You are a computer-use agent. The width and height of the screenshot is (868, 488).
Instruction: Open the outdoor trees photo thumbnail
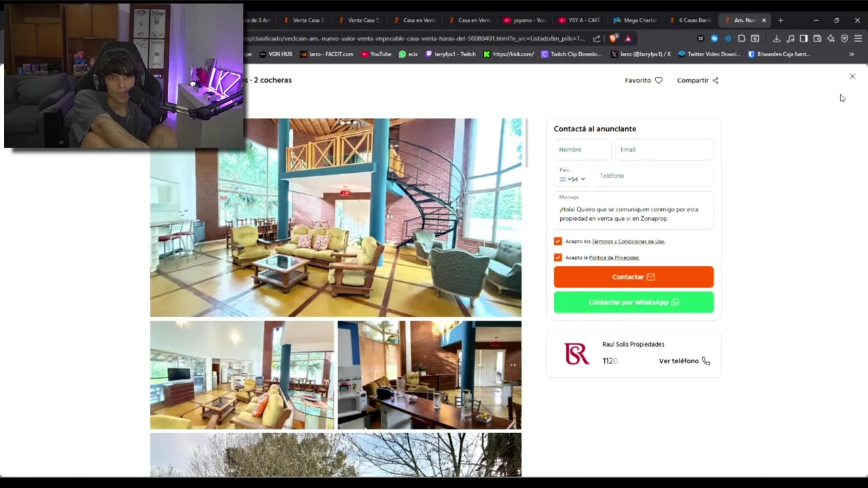[336, 455]
